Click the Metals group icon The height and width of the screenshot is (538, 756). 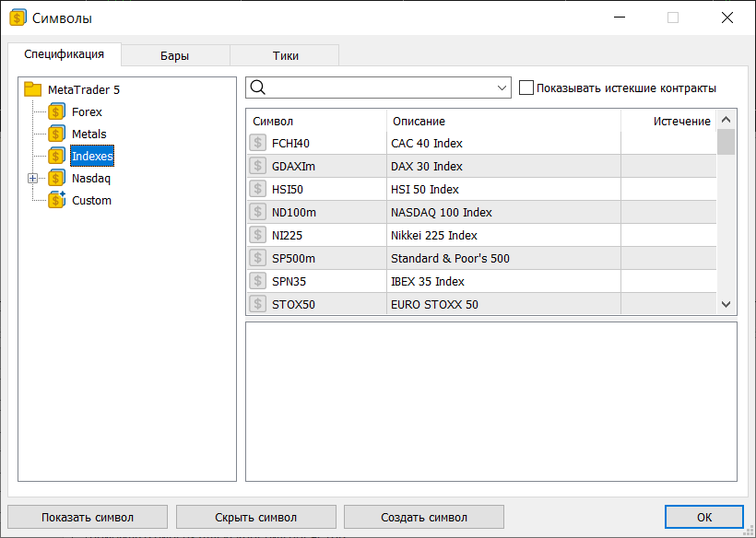click(56, 134)
